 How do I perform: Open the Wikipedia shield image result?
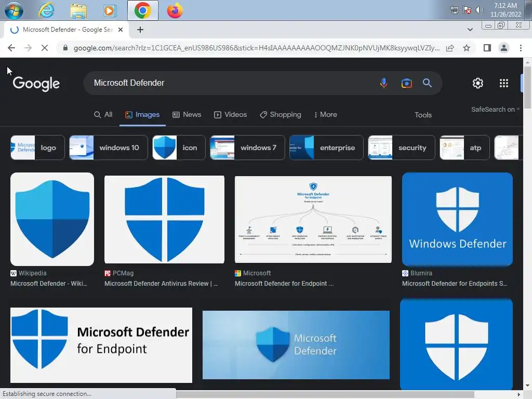pos(52,219)
